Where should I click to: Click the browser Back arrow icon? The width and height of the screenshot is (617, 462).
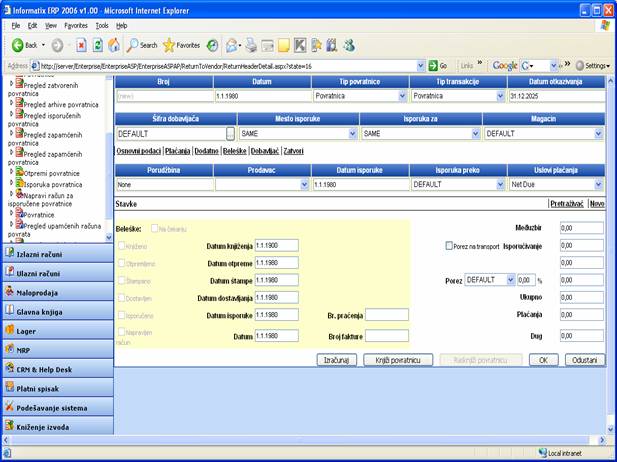point(18,46)
